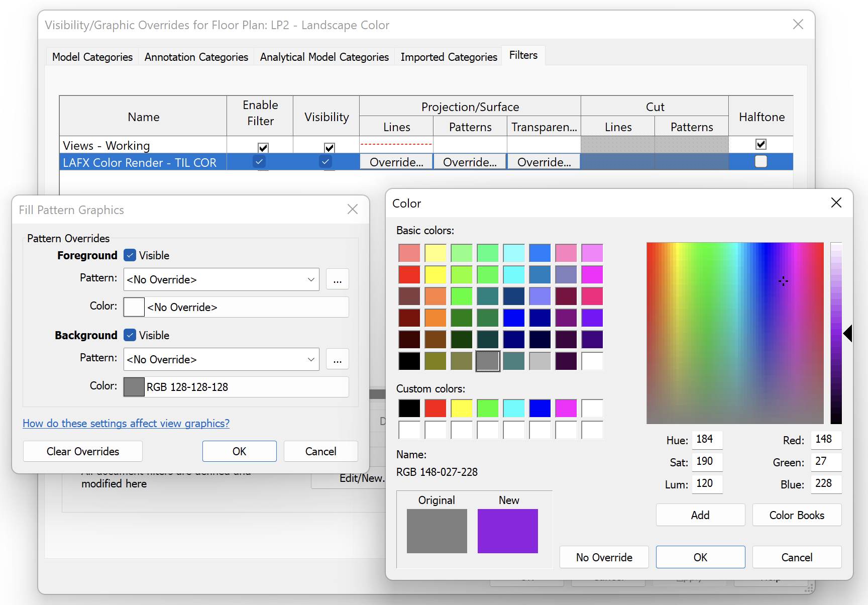Open 'How do these settings affect view graphics?' link
868x605 pixels.
126,424
